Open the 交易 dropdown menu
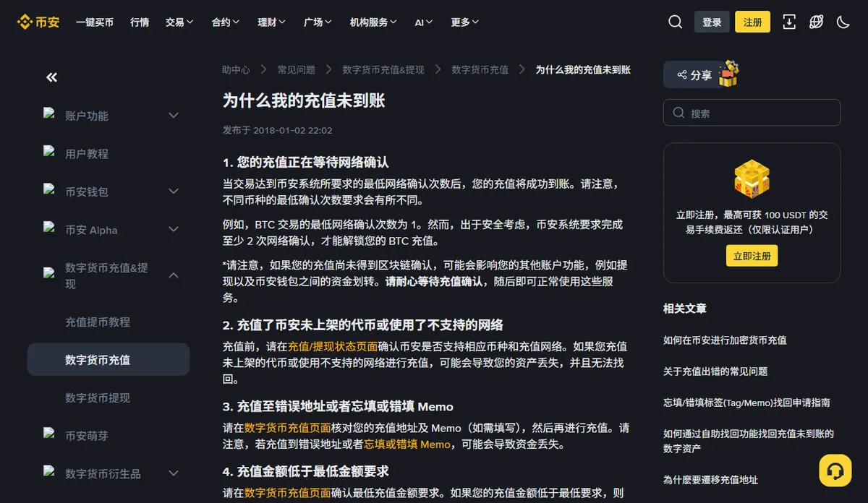The width and height of the screenshot is (868, 503). tap(179, 22)
